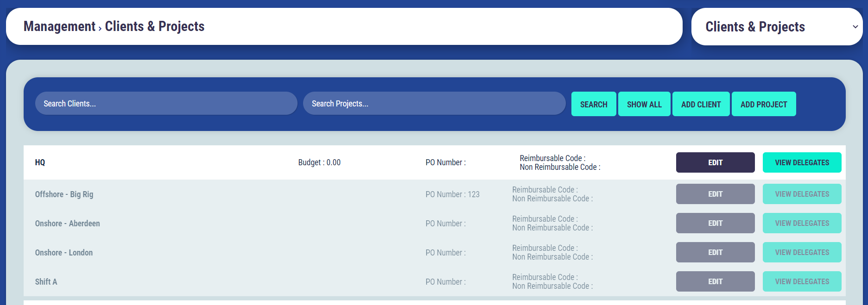Select the HQ client name

[40, 162]
